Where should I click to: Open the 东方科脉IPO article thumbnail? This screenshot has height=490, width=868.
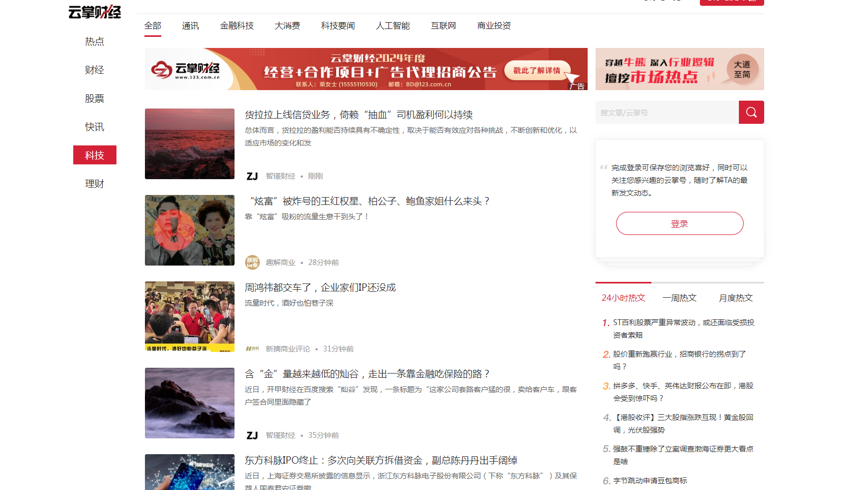(x=190, y=472)
